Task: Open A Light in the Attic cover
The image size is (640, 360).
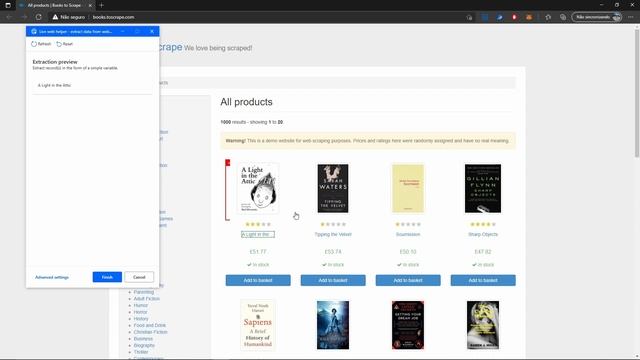Action: point(258,188)
